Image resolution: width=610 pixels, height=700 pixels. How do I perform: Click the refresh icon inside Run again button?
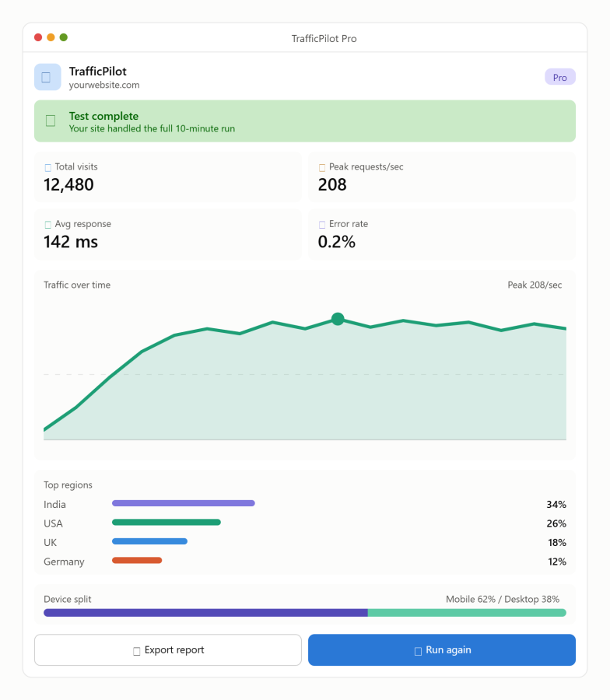(x=418, y=651)
